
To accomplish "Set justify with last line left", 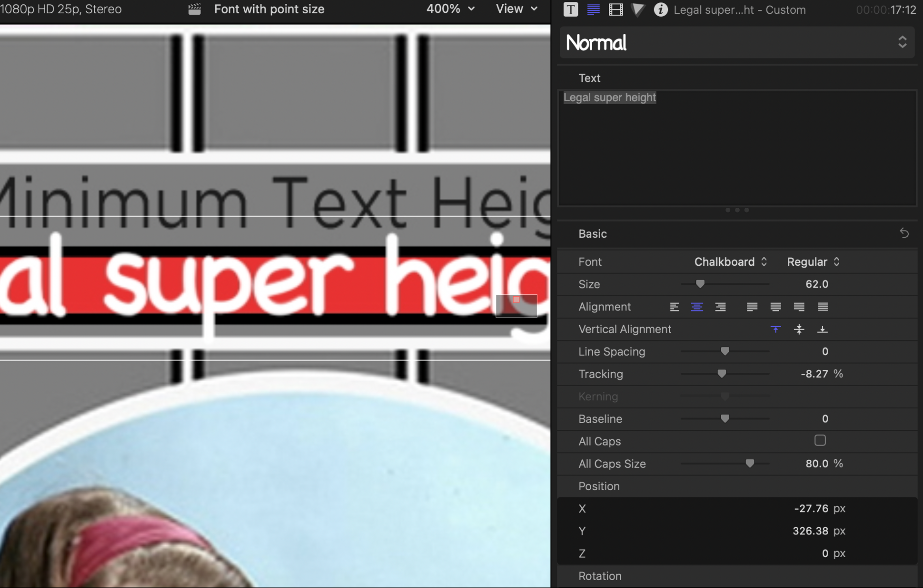I will 752,307.
